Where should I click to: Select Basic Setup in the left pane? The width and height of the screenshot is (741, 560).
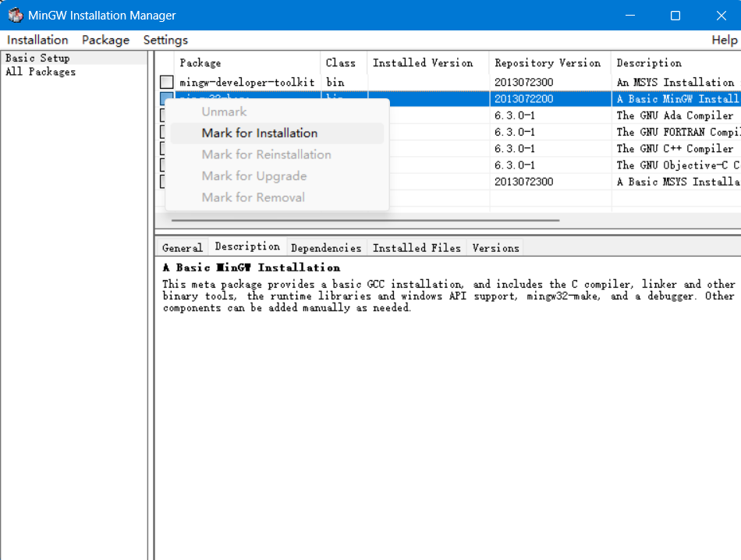click(37, 58)
